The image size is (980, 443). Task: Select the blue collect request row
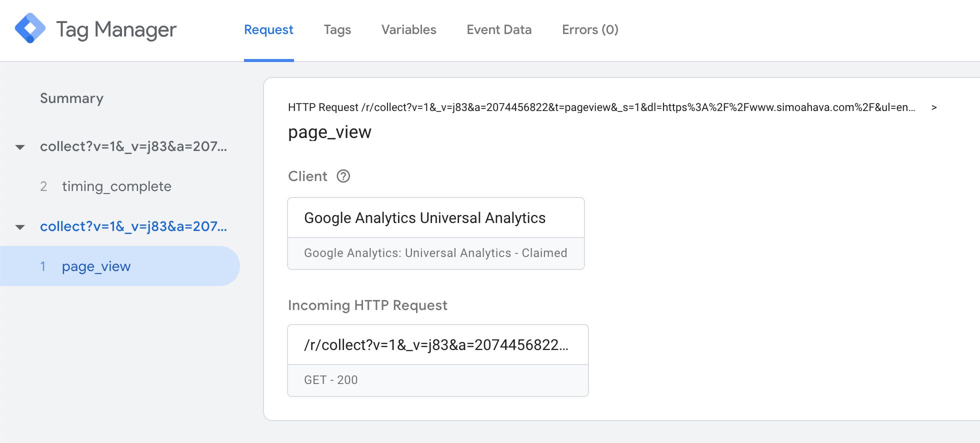tap(133, 226)
